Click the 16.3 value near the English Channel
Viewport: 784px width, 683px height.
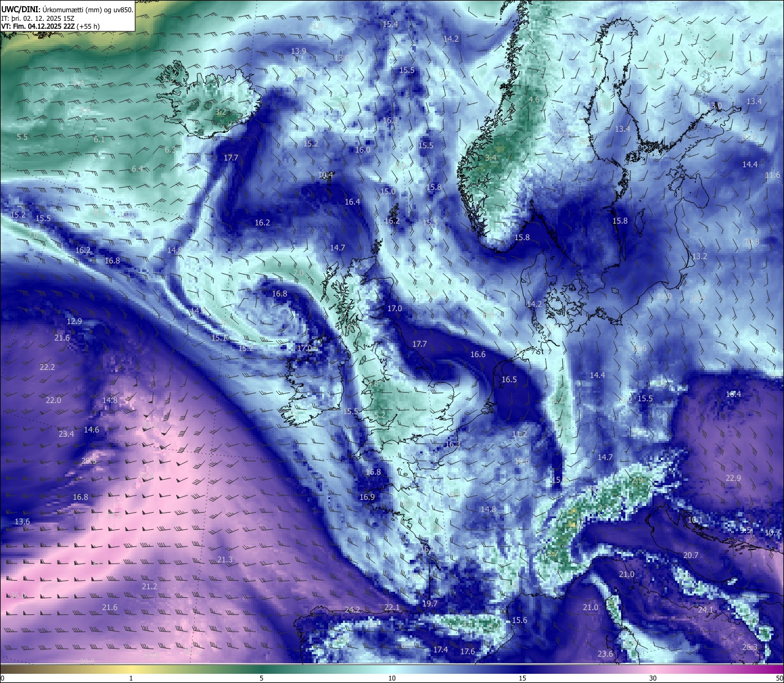click(452, 444)
